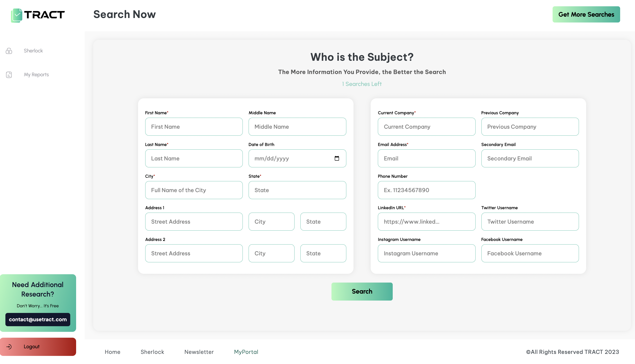Click the Instagram Username field
635x364 pixels.
[426, 253]
